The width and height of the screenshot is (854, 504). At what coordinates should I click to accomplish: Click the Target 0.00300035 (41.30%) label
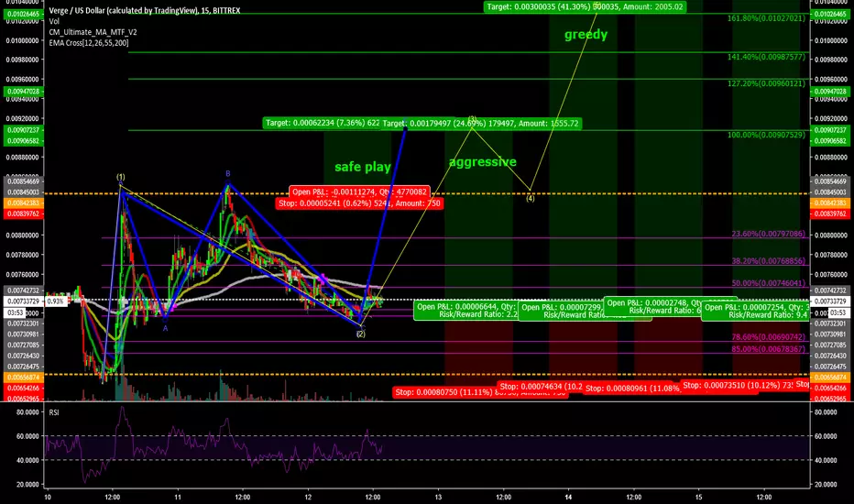[585, 6]
